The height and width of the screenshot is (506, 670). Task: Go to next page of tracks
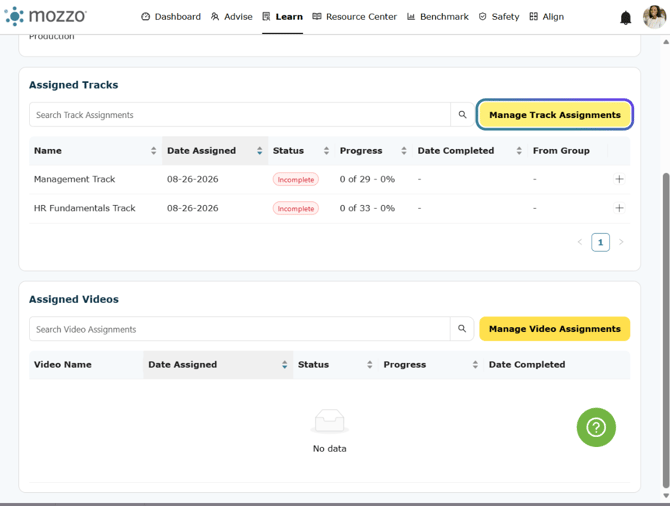pyautogui.click(x=621, y=242)
